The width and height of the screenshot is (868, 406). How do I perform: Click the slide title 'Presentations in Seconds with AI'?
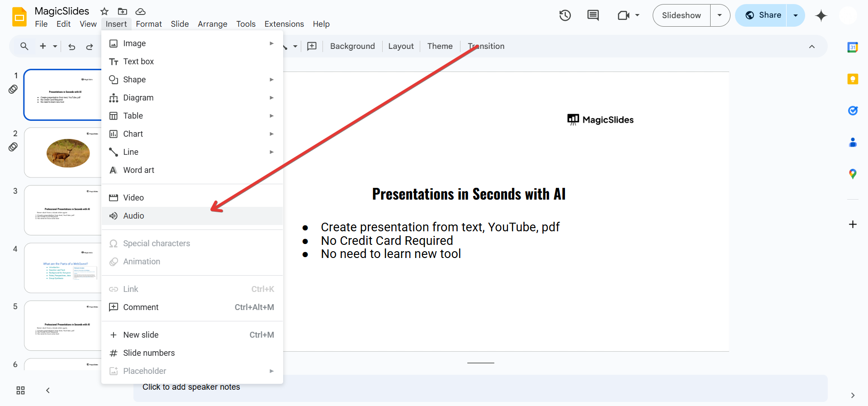[x=469, y=194]
